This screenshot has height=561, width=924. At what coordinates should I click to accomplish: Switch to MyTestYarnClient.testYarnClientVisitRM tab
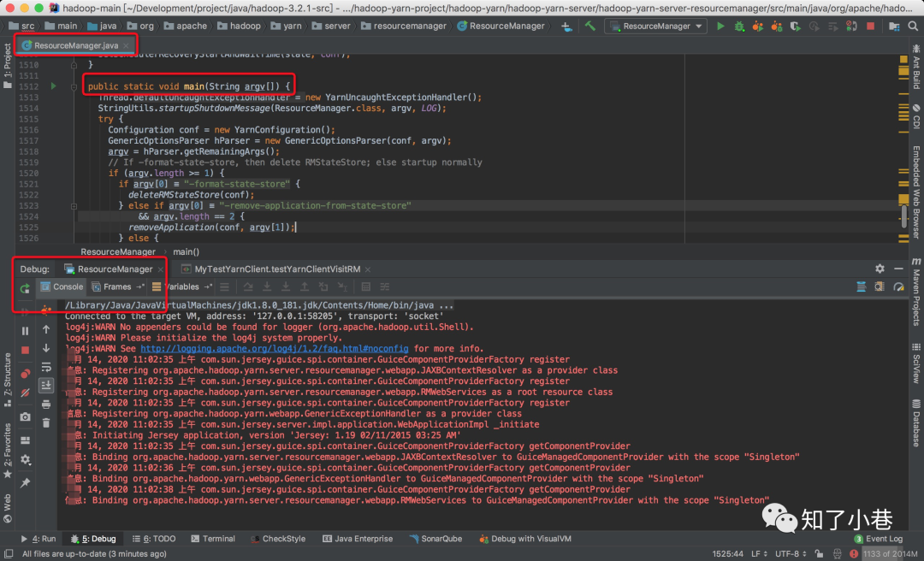(x=276, y=269)
